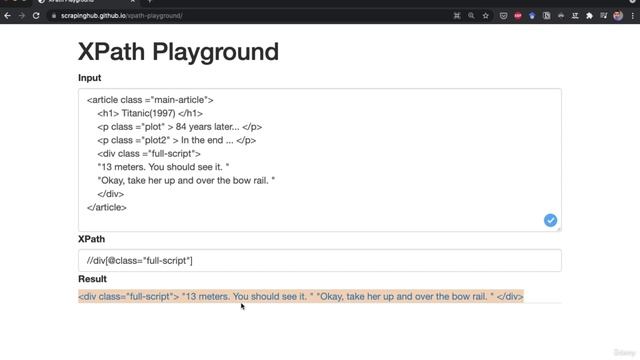Bookmark this page with the star icon

point(485,16)
